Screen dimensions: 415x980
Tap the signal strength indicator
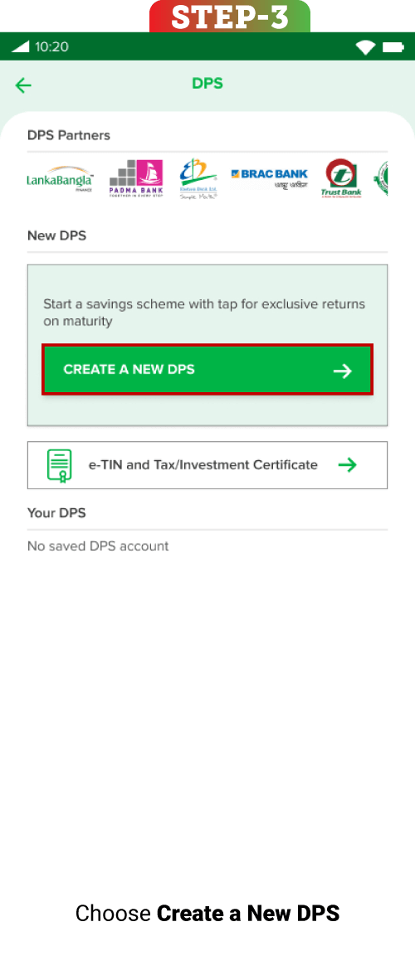click(x=21, y=47)
